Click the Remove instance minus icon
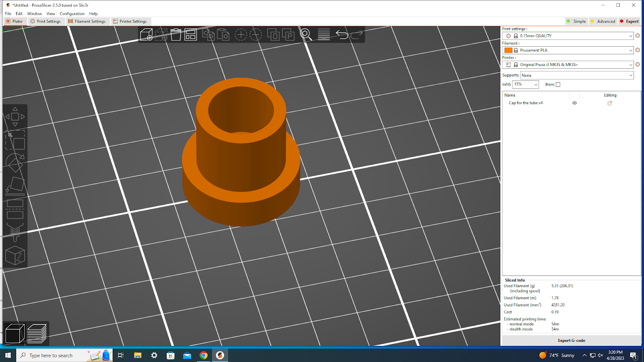 coord(256,35)
